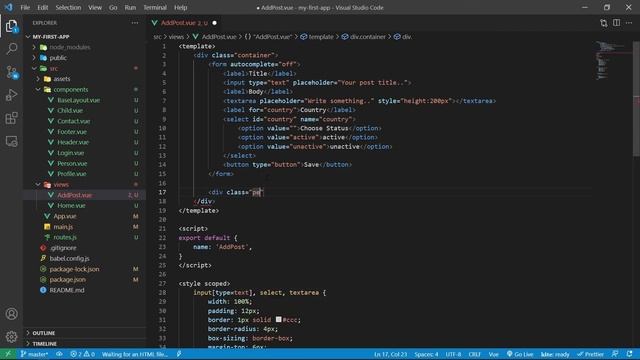
Task: Click the #ccc color swatch on line 31
Action: pyautogui.click(x=278, y=320)
